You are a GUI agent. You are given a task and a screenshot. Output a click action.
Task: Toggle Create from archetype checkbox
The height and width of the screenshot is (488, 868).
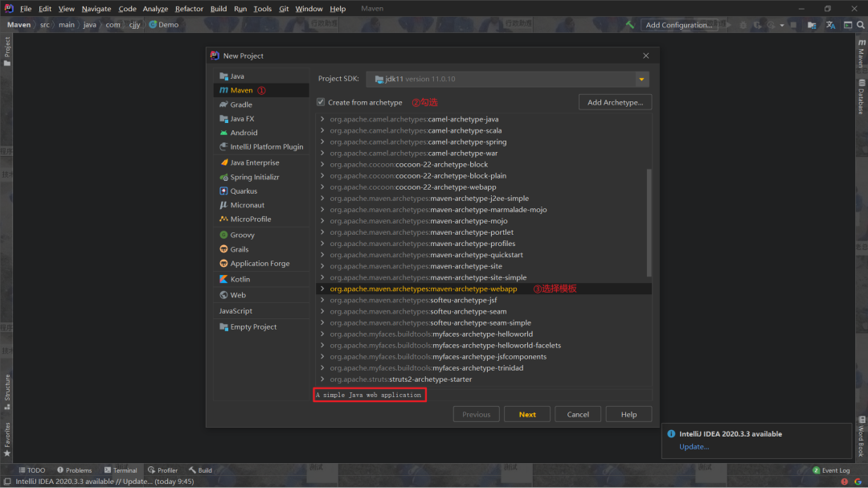[321, 102]
